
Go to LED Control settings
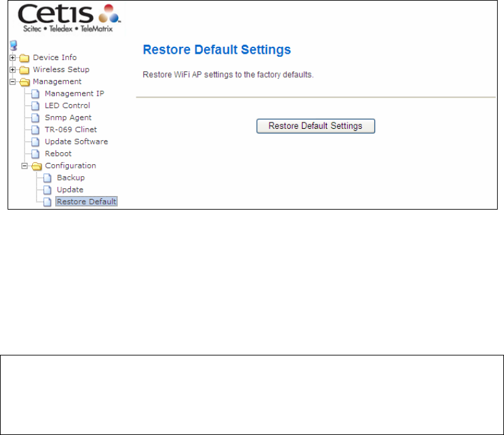pos(68,105)
